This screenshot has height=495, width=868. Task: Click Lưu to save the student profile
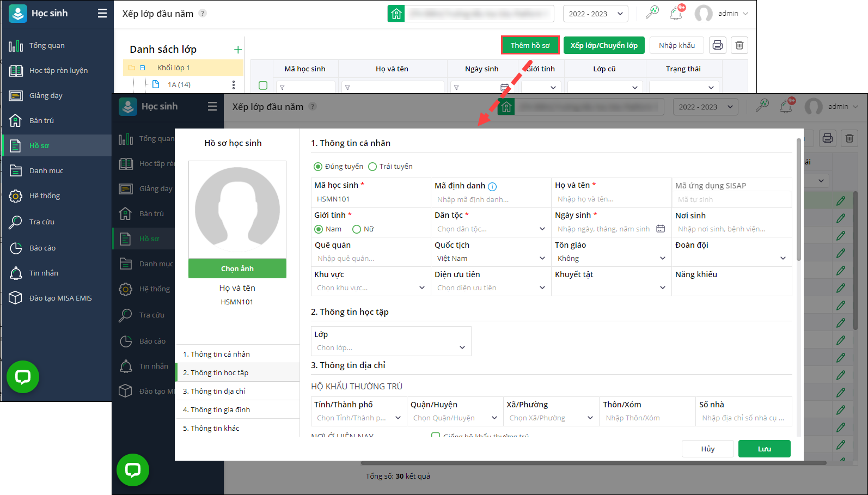pos(765,449)
